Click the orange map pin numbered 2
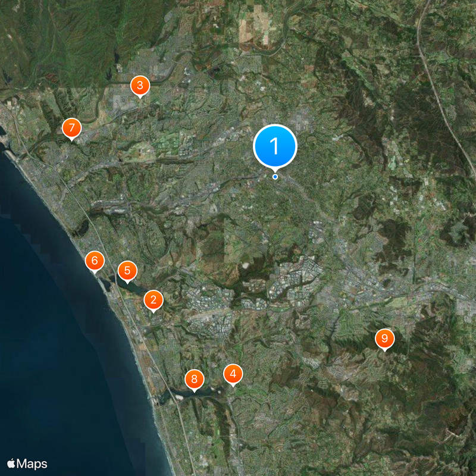This screenshot has height=476, width=476. click(x=154, y=300)
